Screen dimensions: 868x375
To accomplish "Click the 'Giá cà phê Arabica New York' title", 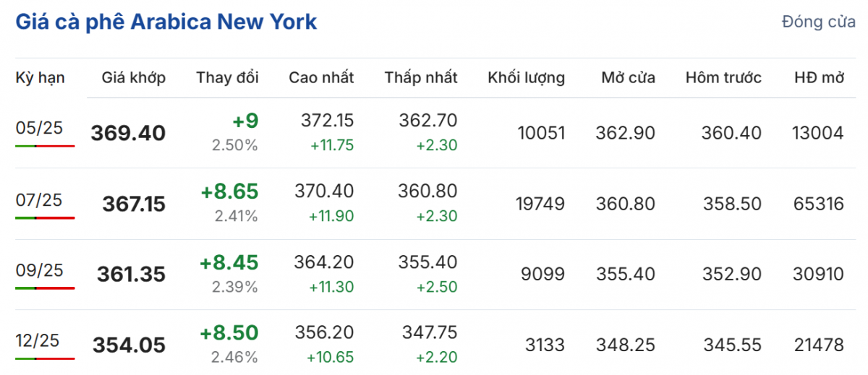I will tap(166, 22).
